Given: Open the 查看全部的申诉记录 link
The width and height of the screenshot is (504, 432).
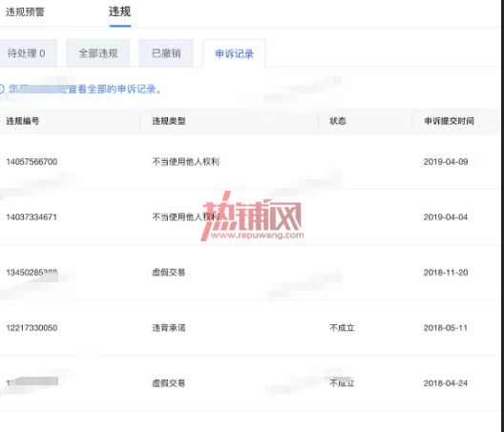Looking at the screenshot, I should [x=115, y=89].
